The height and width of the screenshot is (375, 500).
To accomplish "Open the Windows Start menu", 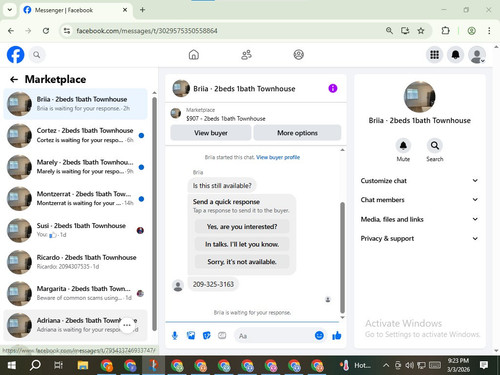I will pyautogui.click(x=11, y=365).
